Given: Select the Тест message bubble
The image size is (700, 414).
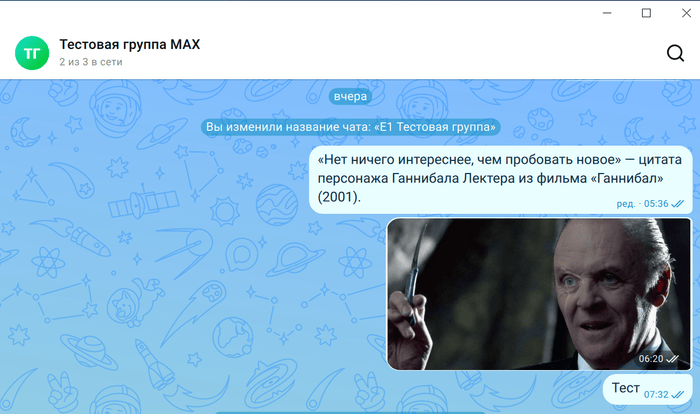Looking at the screenshot, I should coord(647,389).
